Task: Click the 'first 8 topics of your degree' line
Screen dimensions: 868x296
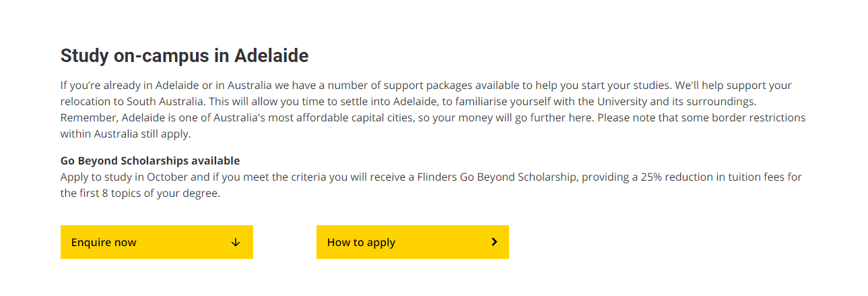Action: [149, 194]
